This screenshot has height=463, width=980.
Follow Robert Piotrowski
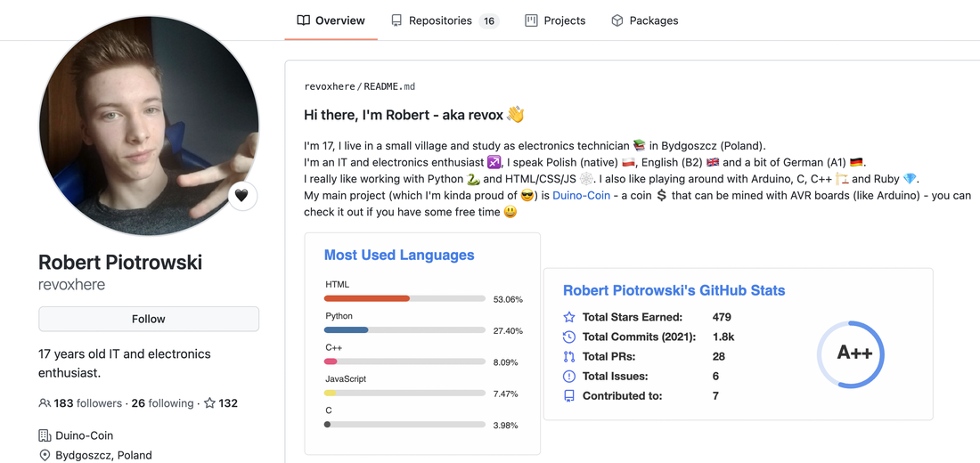(x=149, y=319)
